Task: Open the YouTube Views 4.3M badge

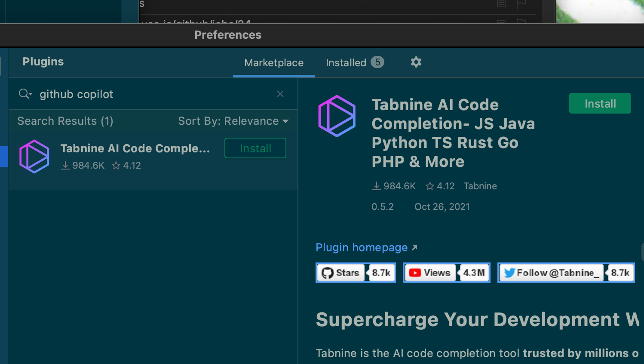Action: (447, 273)
